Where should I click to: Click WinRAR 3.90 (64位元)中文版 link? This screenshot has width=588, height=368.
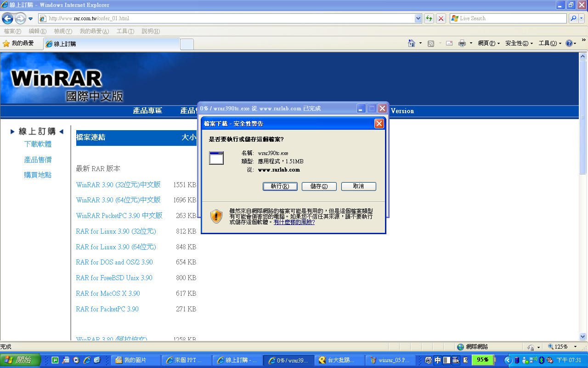(119, 200)
